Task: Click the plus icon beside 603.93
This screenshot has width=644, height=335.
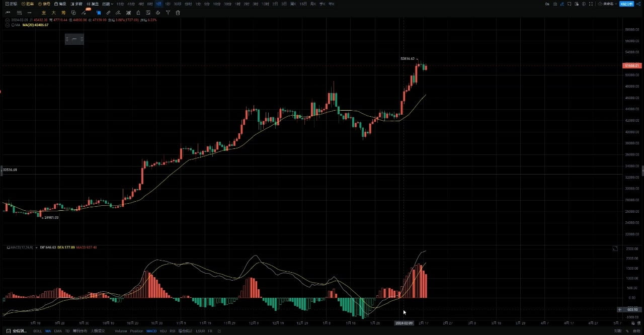Action: [x=620, y=310]
